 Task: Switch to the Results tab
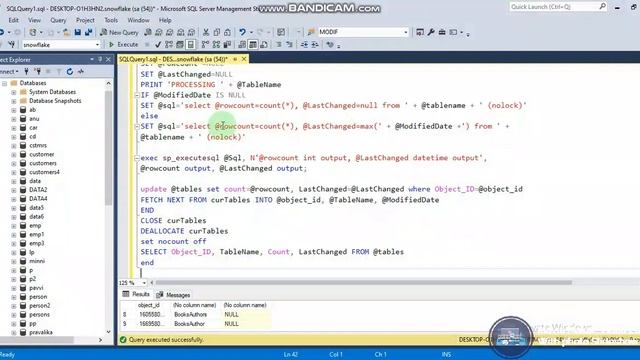click(136, 294)
